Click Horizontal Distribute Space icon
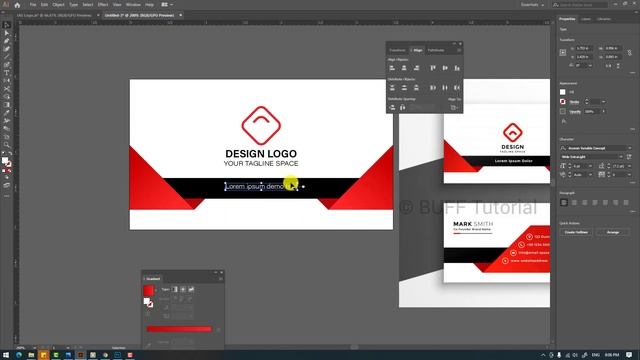 [x=403, y=107]
